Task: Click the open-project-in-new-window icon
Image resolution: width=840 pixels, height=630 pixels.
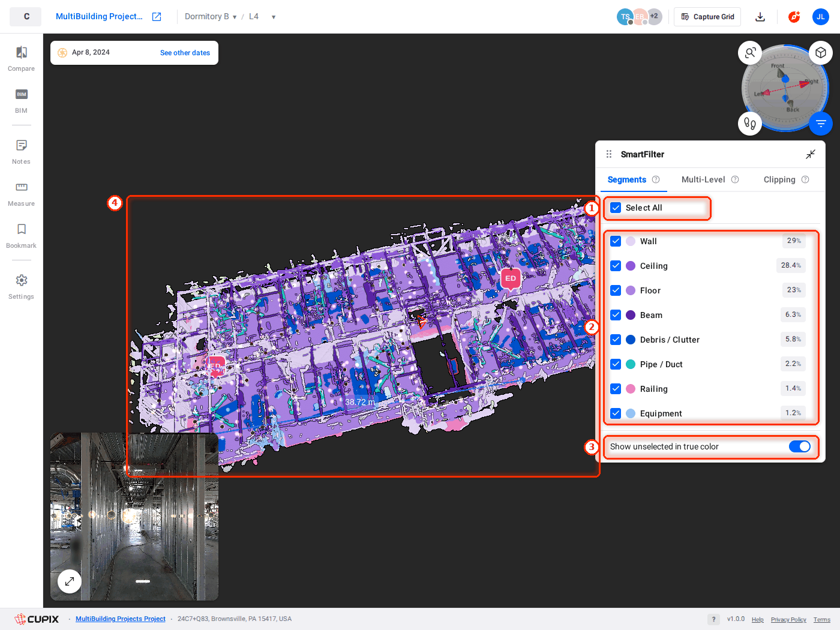Action: click(157, 17)
